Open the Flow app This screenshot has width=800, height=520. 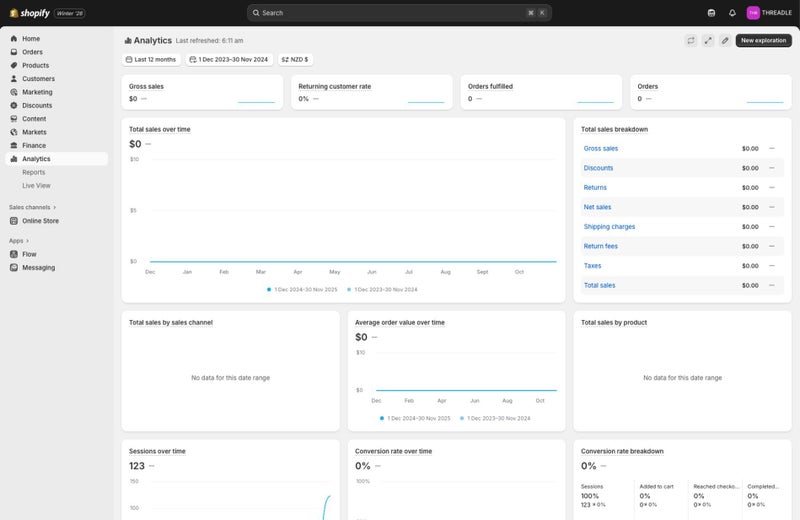click(29, 254)
